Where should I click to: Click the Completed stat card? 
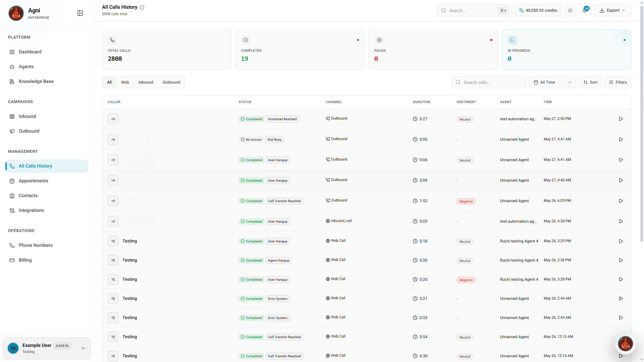click(300, 49)
